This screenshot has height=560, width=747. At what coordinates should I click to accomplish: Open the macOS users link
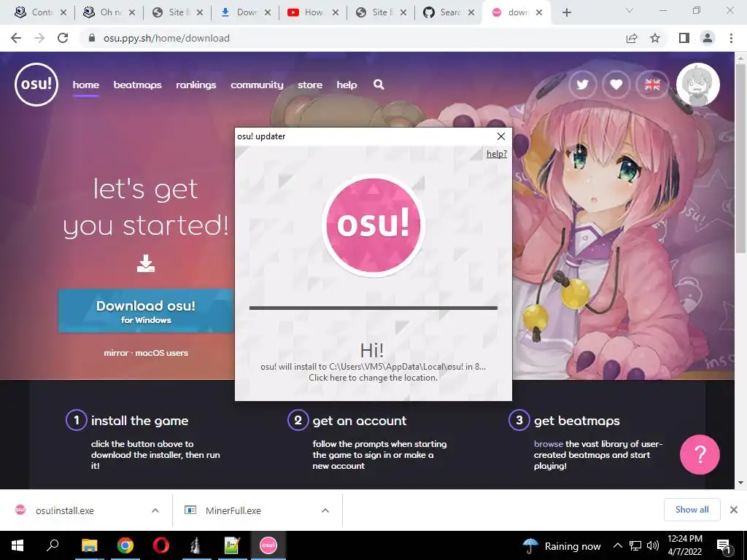click(x=161, y=353)
